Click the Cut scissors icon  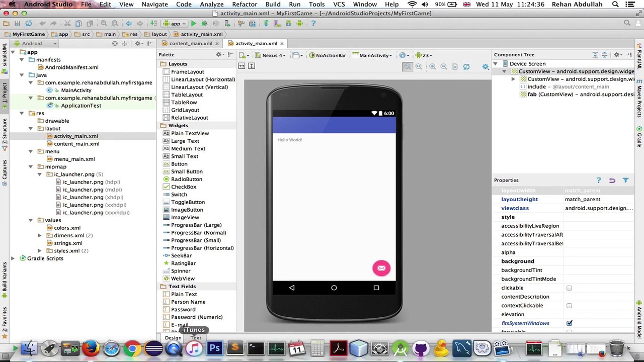67,24
